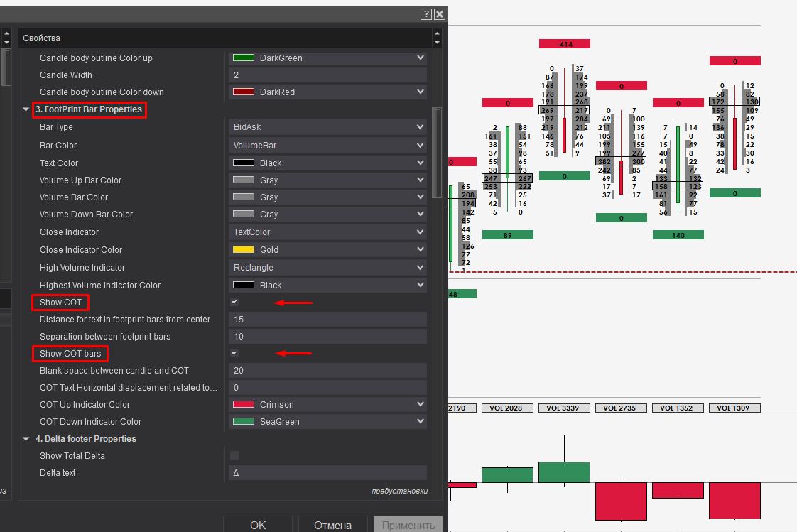Open the Bar Type dropdown
This screenshot has height=532, width=797.
coord(327,127)
